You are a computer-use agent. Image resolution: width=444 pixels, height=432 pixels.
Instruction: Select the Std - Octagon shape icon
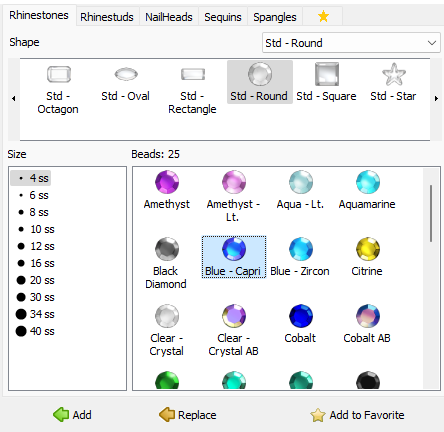pos(59,74)
